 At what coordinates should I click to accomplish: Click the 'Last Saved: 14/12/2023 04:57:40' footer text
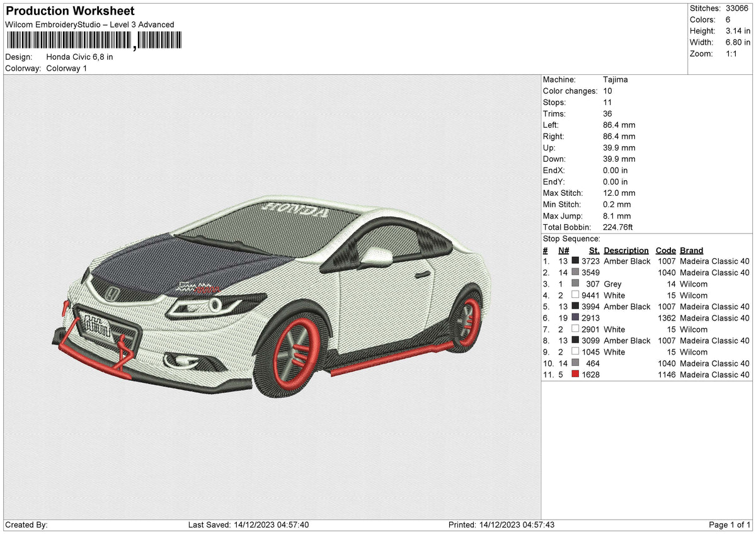[x=248, y=525]
